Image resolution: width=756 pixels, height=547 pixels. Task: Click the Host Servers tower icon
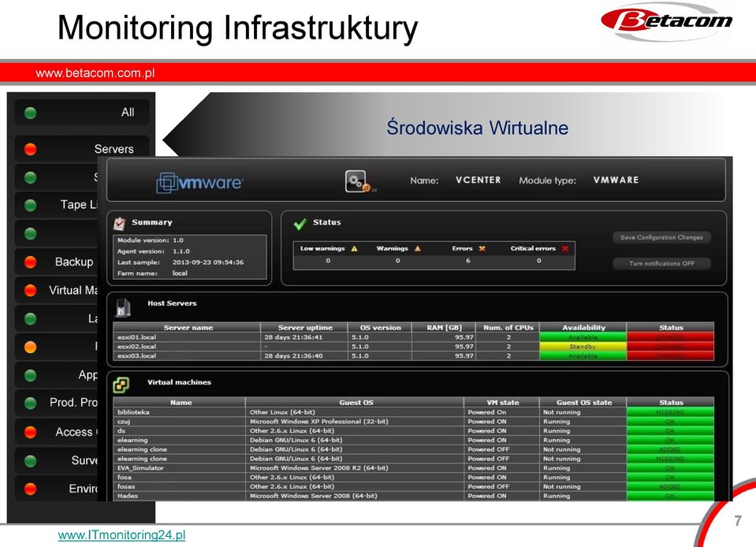[x=124, y=307]
